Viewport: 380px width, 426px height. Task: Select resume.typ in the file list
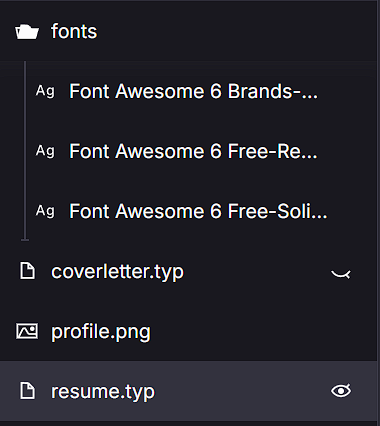(x=188, y=391)
